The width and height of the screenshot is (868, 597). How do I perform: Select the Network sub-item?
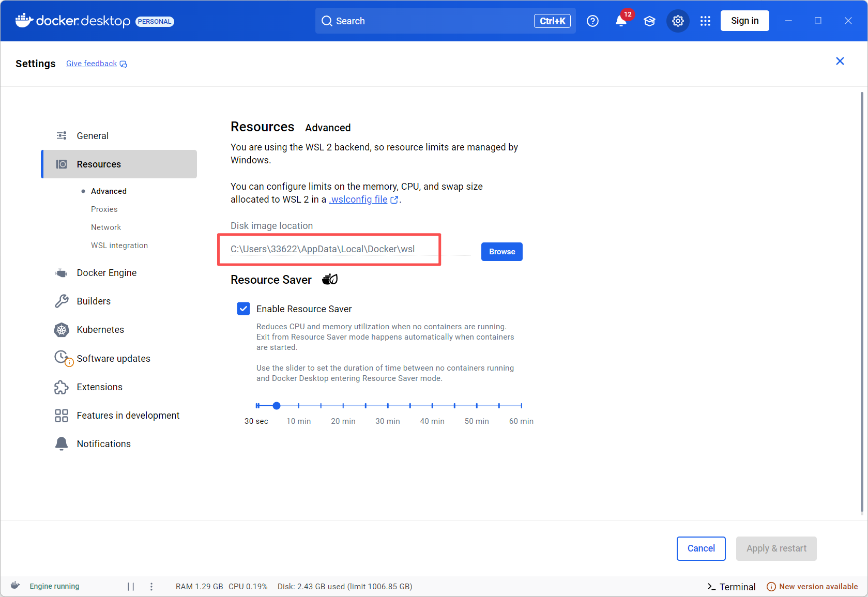(106, 227)
